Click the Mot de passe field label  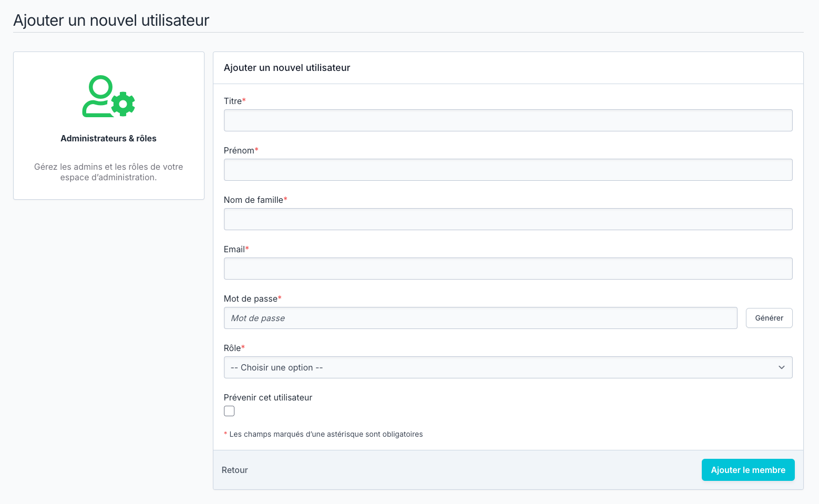(x=250, y=299)
